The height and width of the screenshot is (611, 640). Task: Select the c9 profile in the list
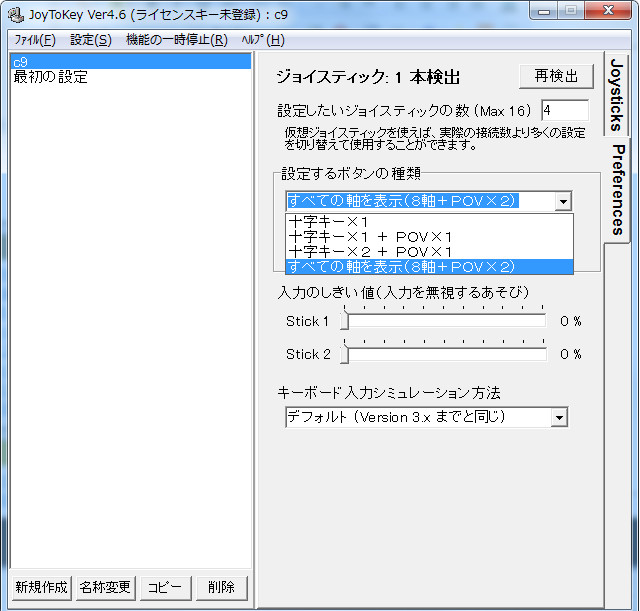[x=131, y=62]
